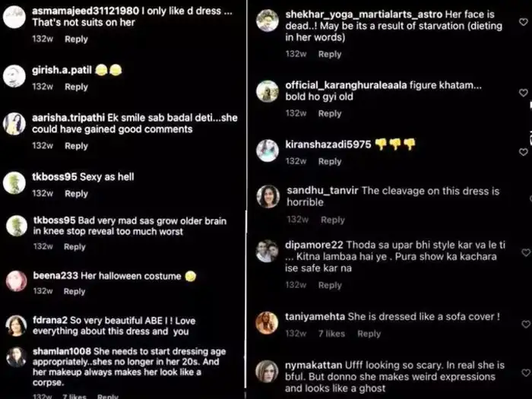Like the taniyamehta sofa cover comment
Image resolution: width=532 pixels, height=399 pixels.
(524, 325)
